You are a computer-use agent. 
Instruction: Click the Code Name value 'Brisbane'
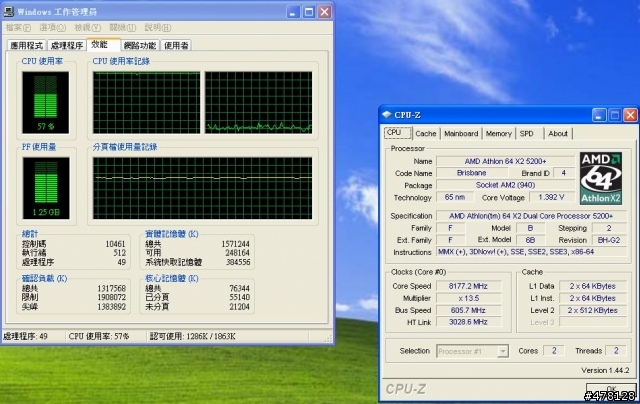pos(471,173)
